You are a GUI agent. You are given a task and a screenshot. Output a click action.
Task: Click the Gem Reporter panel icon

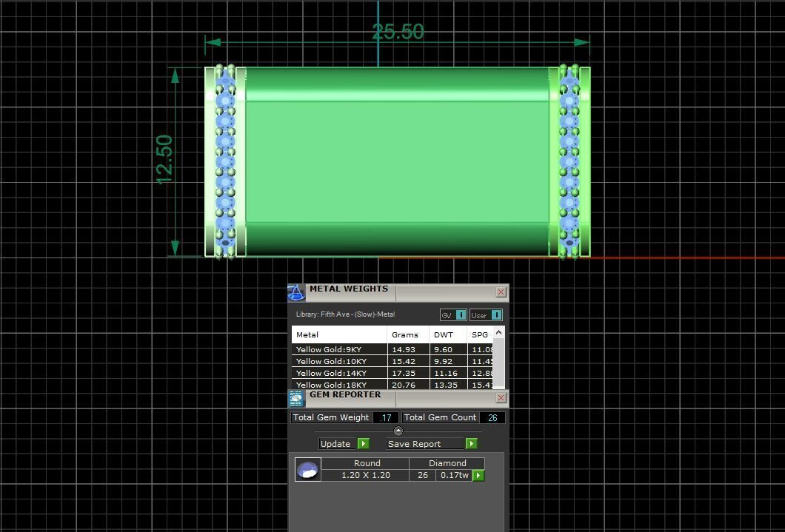click(x=296, y=399)
